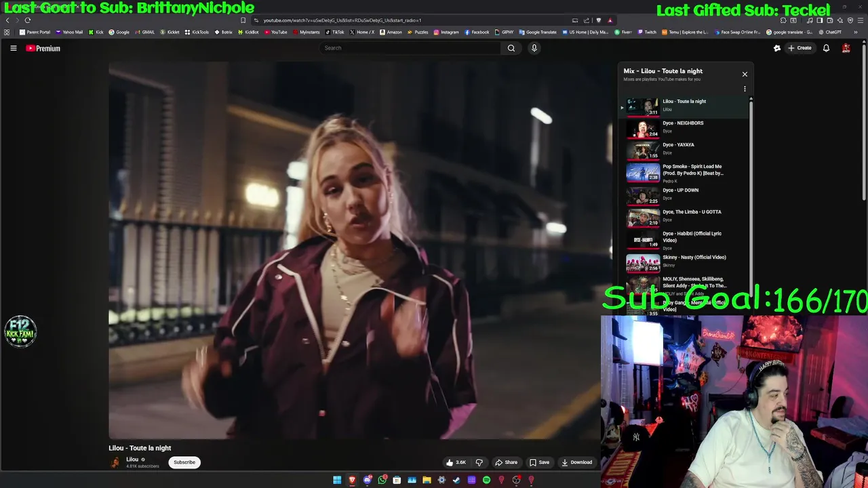Open TikTok bookmark
This screenshot has height=488, width=868.
click(334, 32)
